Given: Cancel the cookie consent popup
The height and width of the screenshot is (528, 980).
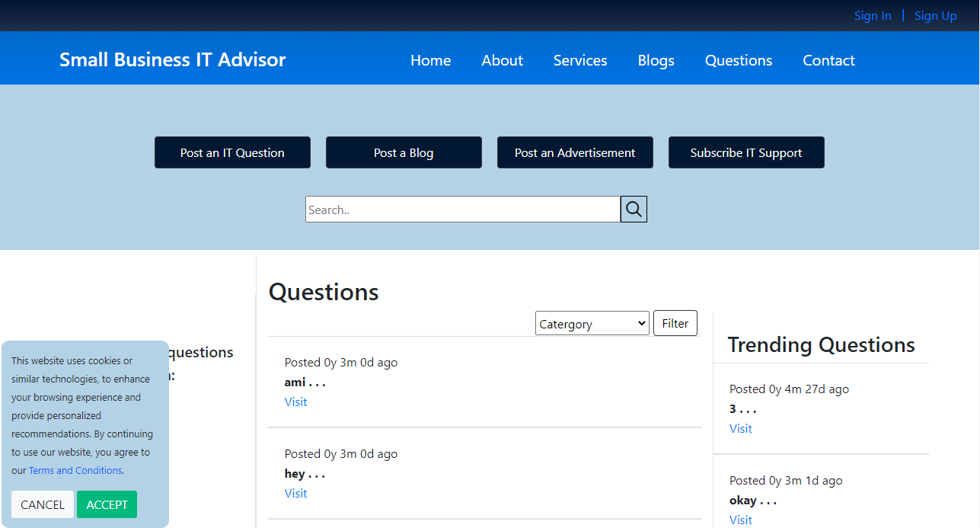Looking at the screenshot, I should coord(43,504).
